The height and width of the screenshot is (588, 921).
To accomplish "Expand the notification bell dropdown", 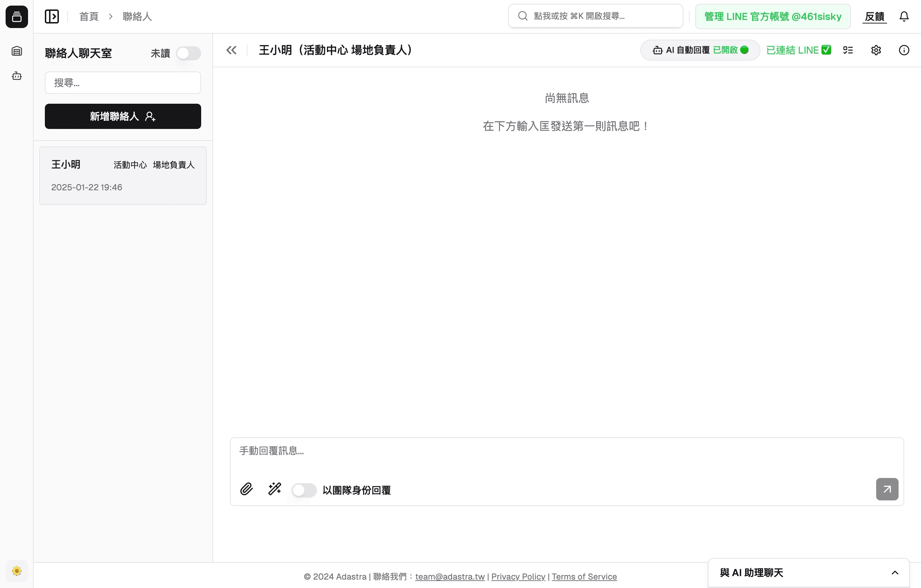I will (904, 16).
